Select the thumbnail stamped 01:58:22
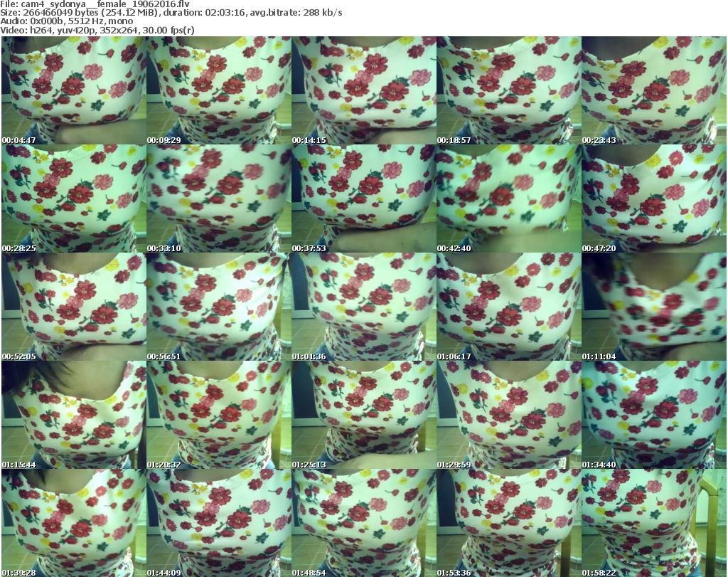The width and height of the screenshot is (728, 577). (654, 523)
